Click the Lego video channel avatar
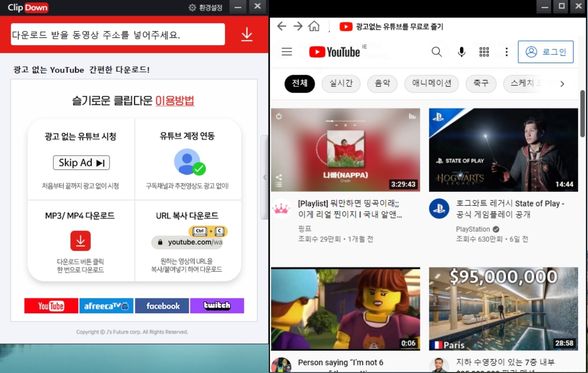Screen dimensions: 588x373 (x=281, y=365)
